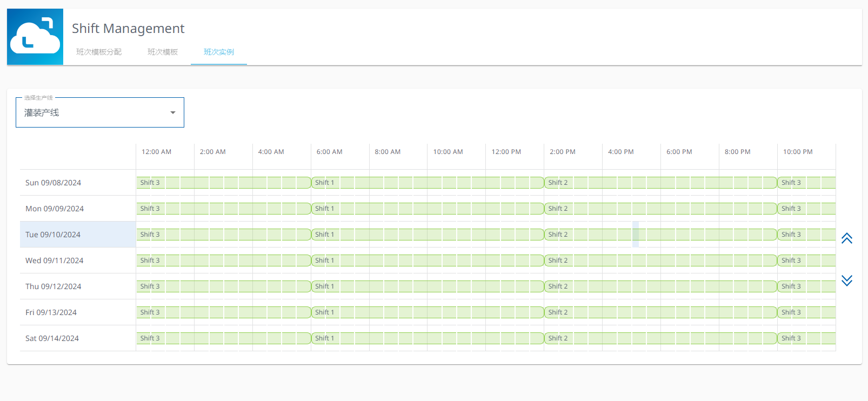Click the 选择生产线 combo box field
Viewport: 868px width, 401px height.
92,112
